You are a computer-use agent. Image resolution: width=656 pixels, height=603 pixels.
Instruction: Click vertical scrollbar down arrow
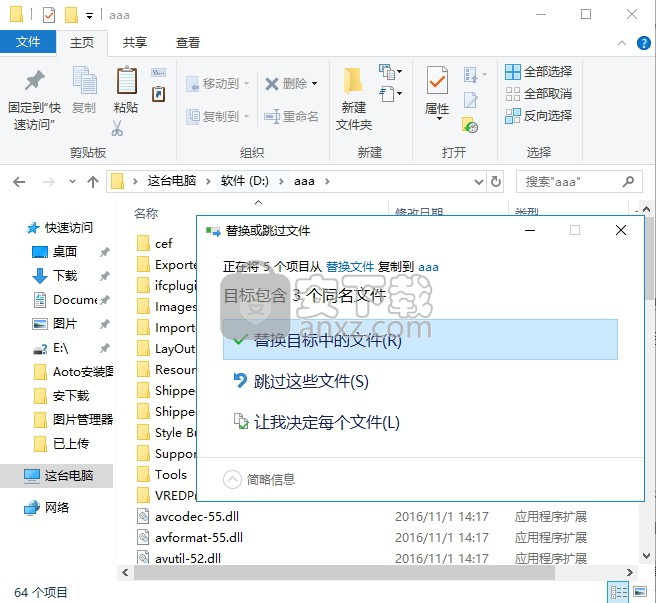[646, 556]
